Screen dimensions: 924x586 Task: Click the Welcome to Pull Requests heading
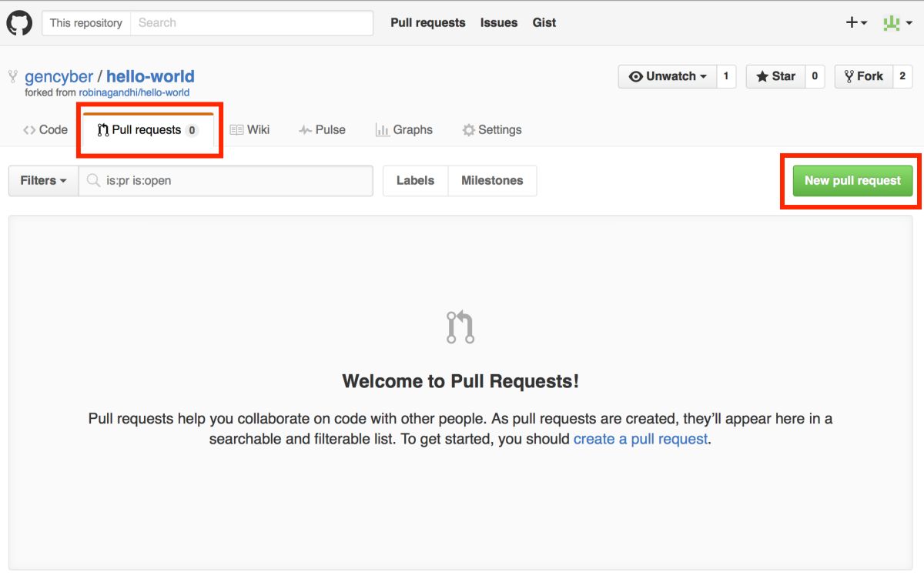click(x=460, y=381)
